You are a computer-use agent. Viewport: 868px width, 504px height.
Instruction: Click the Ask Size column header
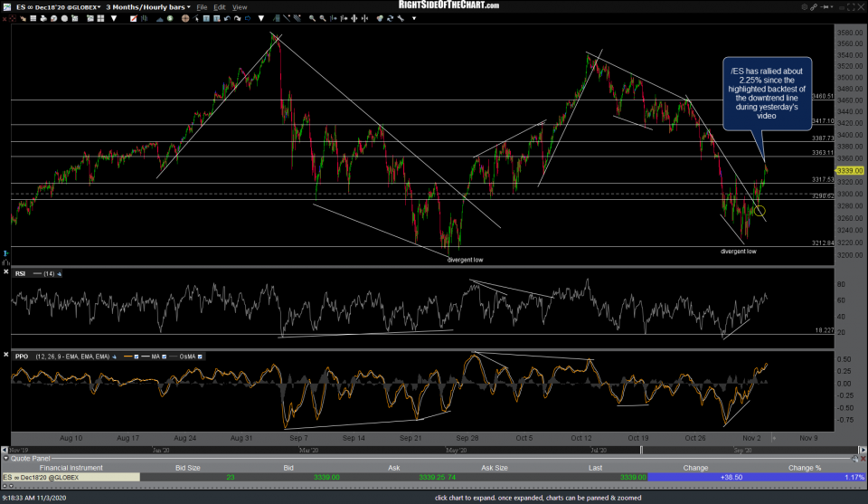pos(495,468)
